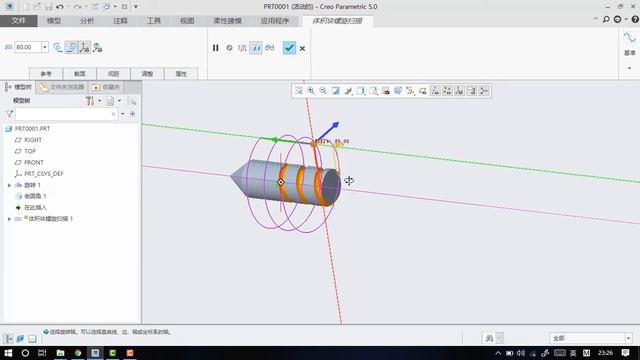Click the Undo arrow in quick access toolbar
This screenshot has width=640, height=360.
pos(60,7)
